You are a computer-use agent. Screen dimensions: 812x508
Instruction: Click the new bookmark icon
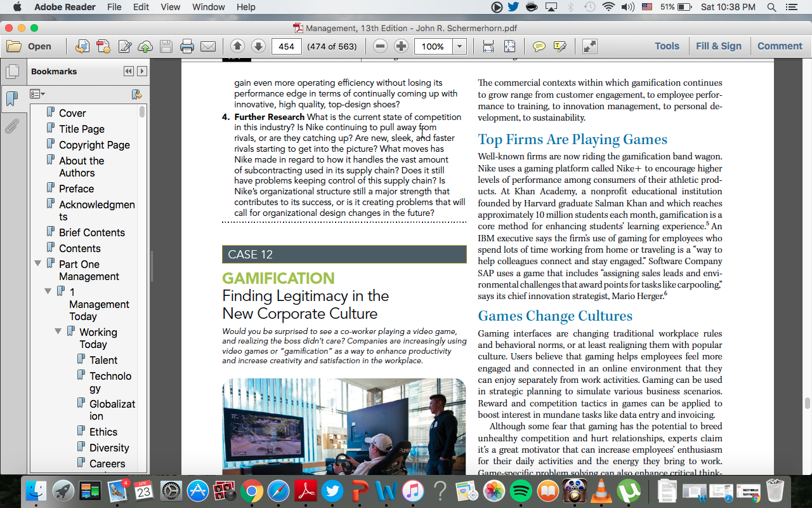(x=136, y=94)
